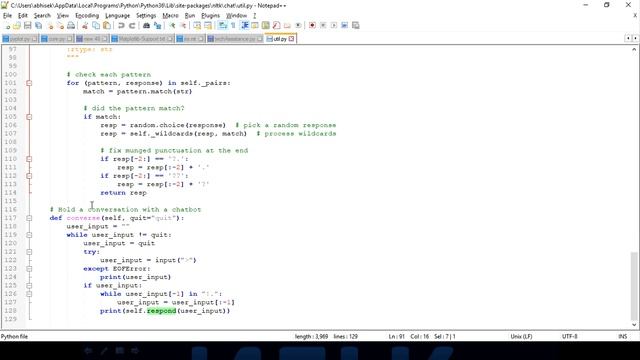Click the user defined language icon

pos(255,25)
